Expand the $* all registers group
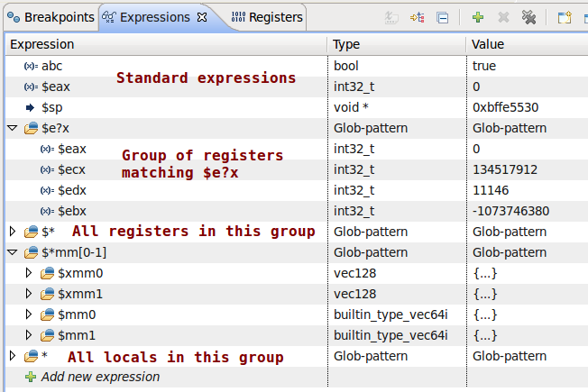 point(12,232)
